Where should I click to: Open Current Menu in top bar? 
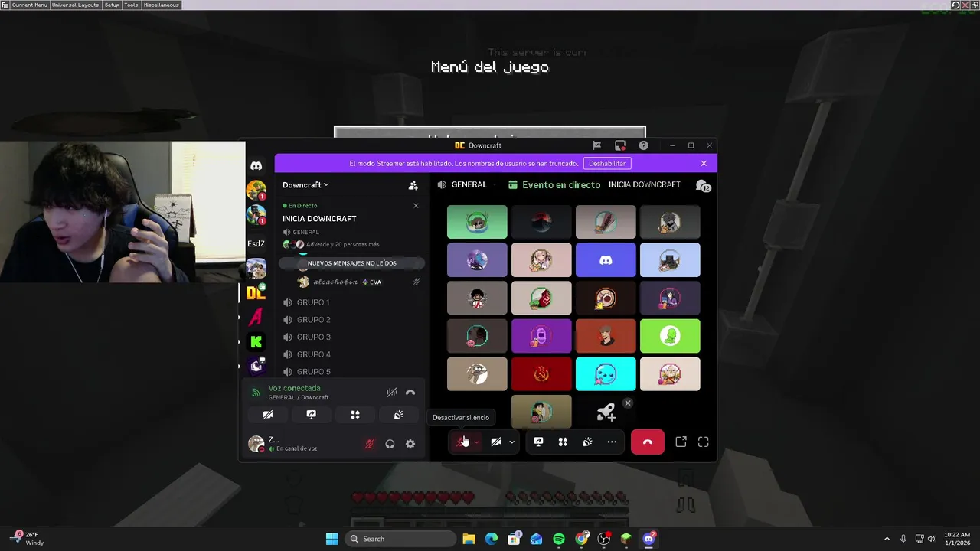[29, 5]
